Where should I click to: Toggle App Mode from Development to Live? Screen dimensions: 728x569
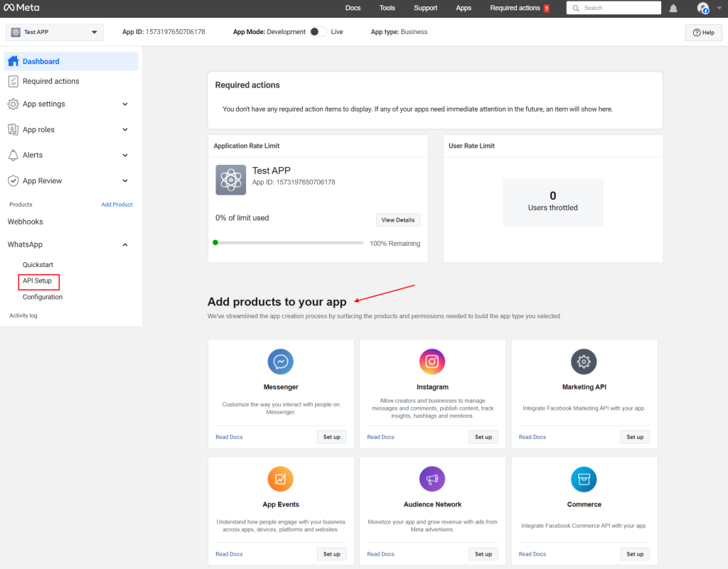(x=318, y=31)
